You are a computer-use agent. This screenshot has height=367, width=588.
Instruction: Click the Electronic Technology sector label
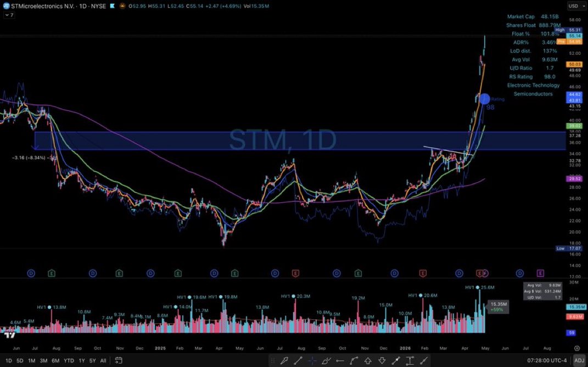533,86
